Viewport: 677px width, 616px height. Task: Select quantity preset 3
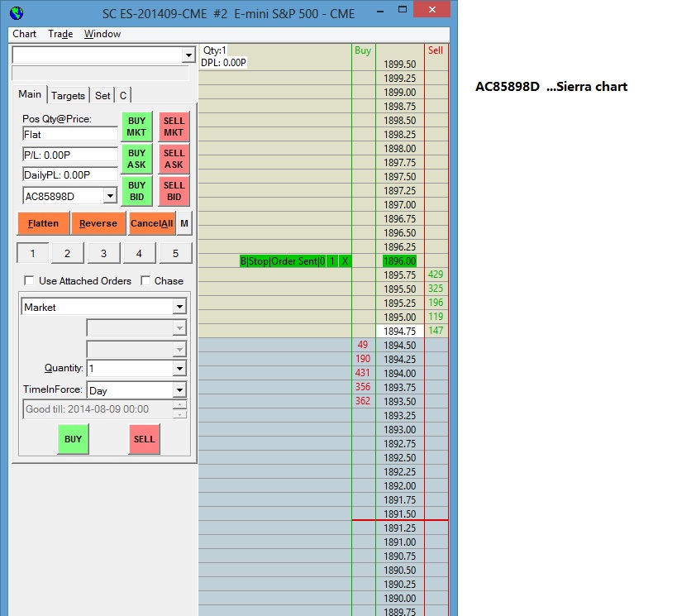point(103,253)
